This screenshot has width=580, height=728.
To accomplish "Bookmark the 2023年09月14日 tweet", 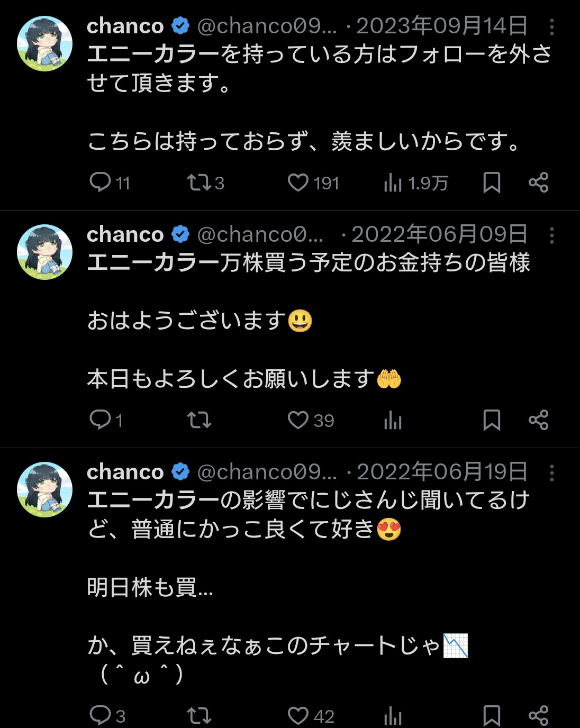I will click(x=492, y=183).
